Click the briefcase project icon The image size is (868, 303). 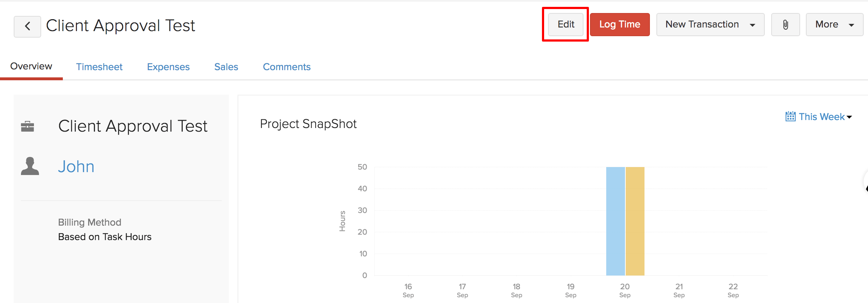tap(27, 126)
